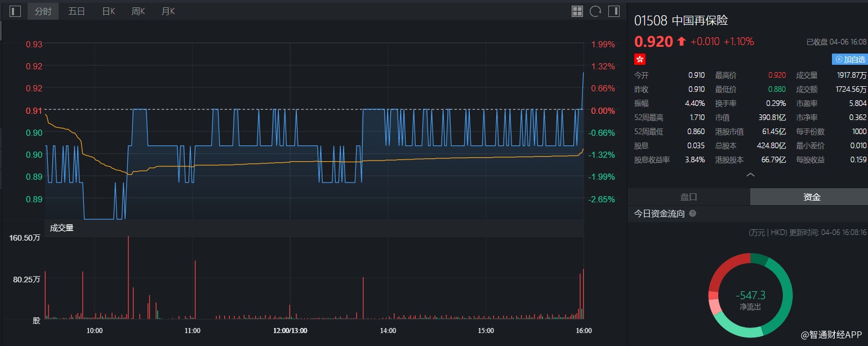Click the Hong Kong flag market icon
This screenshot has height=346, width=868.
point(640,59)
